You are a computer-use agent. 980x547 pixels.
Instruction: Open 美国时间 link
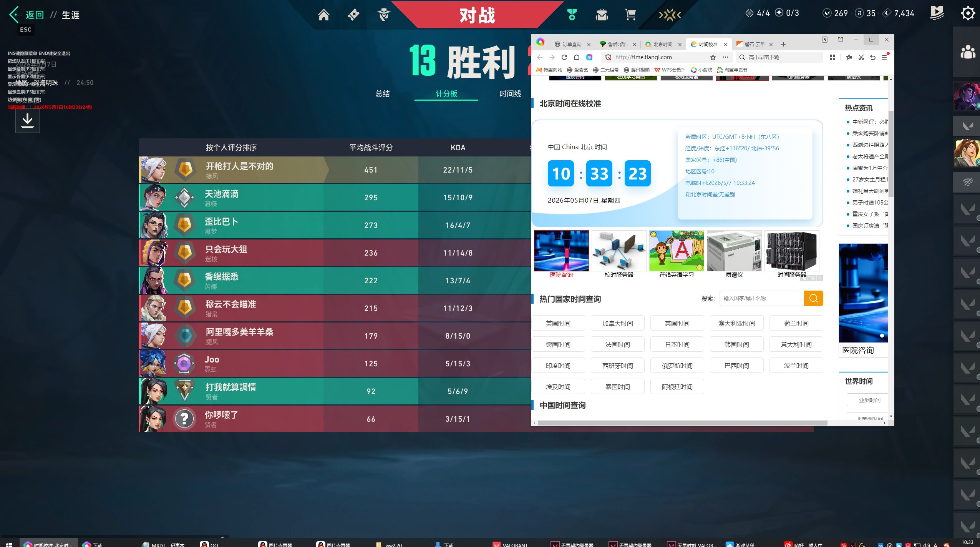tap(558, 323)
